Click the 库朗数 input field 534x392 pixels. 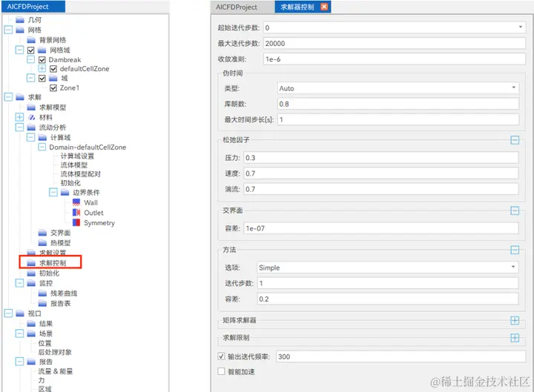[x=398, y=104]
